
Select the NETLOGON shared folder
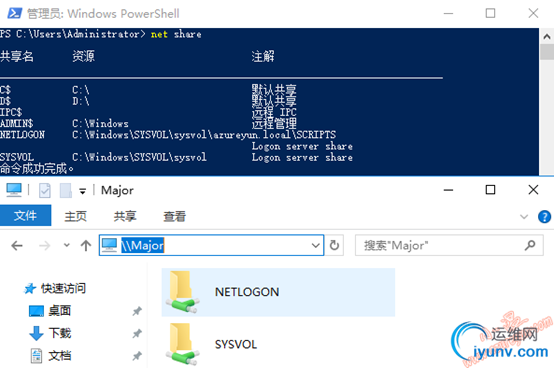pos(278,292)
